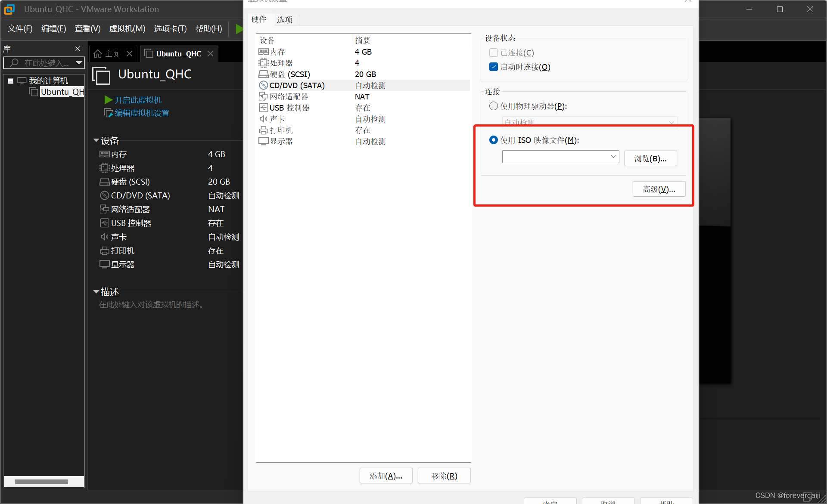Image resolution: width=827 pixels, height=504 pixels.
Task: Enable the 已连接 connected checkbox
Action: pyautogui.click(x=494, y=53)
